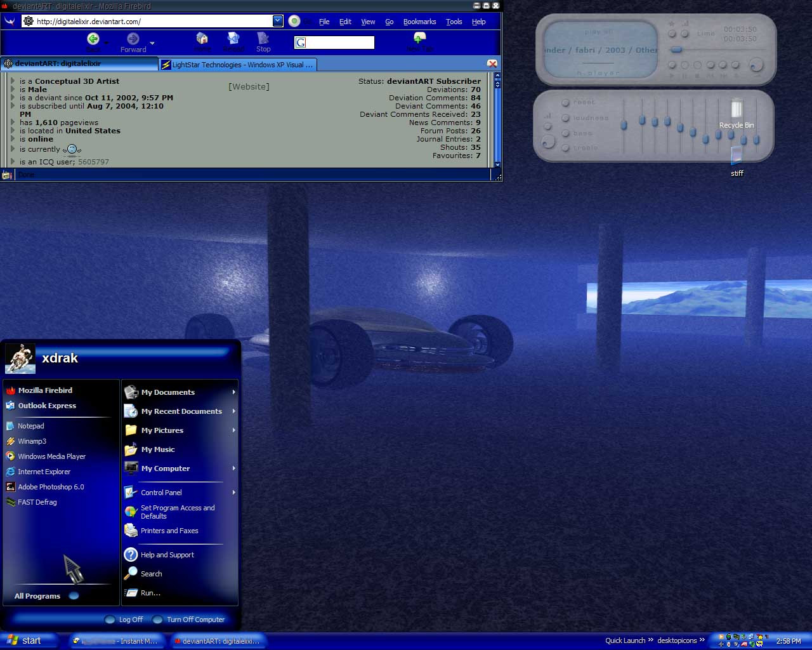Viewport: 812px width, 650px height.
Task: Switch to LightStar Technologies tab
Action: pyautogui.click(x=238, y=64)
